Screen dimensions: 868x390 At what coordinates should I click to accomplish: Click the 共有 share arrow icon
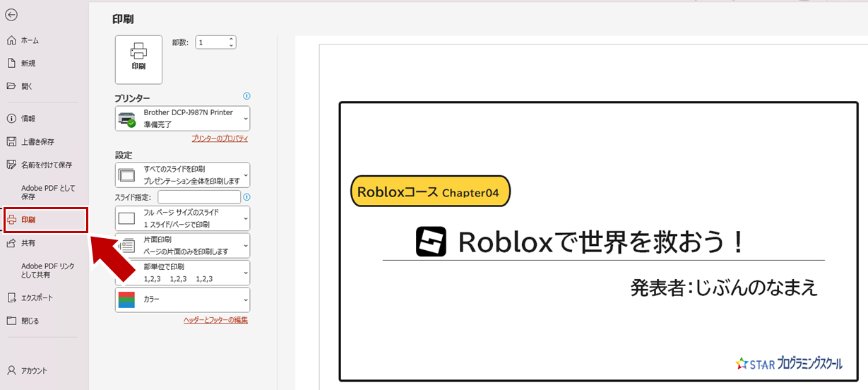tap(11, 243)
